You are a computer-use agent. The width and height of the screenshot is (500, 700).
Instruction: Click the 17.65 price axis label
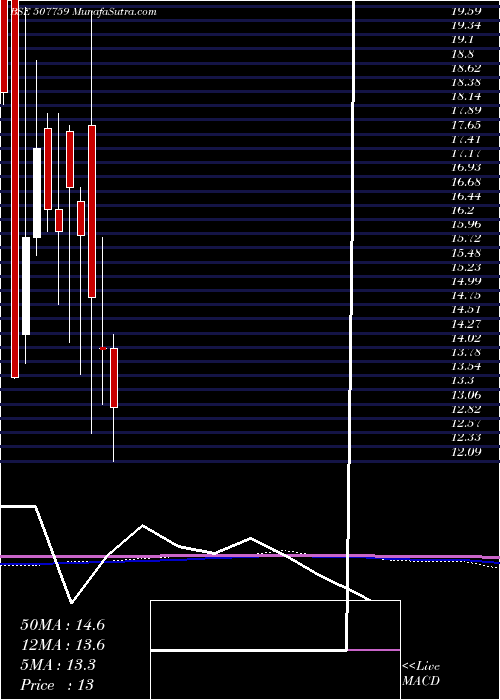(466, 125)
